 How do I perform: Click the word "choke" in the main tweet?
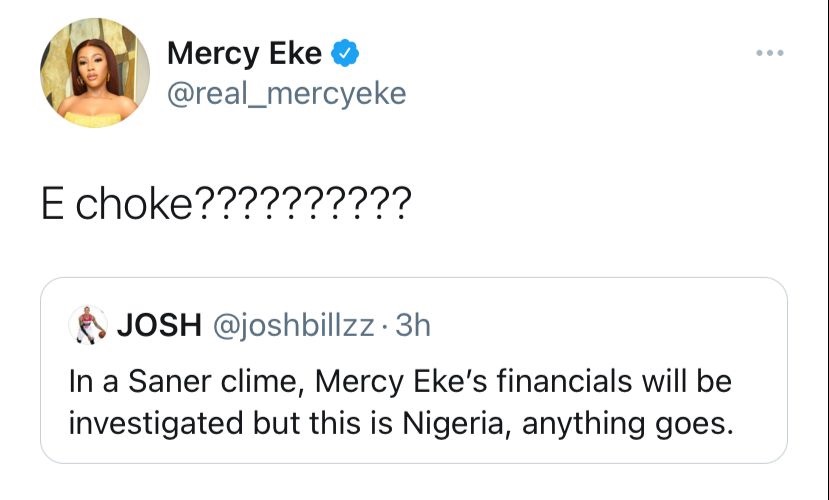point(134,205)
